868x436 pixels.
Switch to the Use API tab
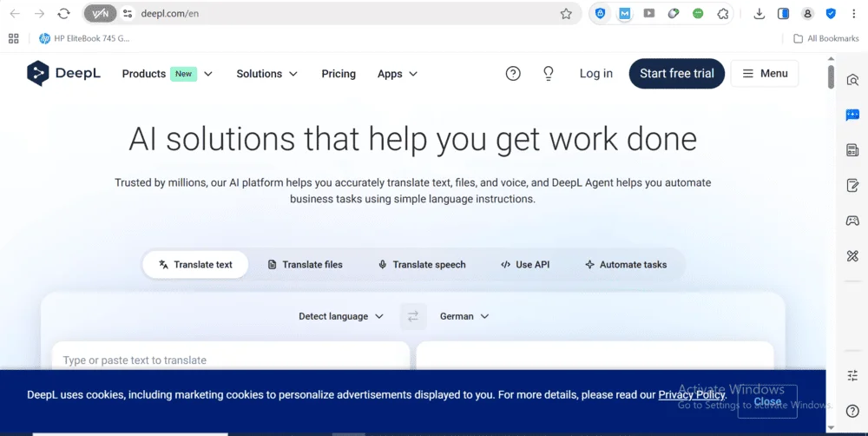click(525, 265)
